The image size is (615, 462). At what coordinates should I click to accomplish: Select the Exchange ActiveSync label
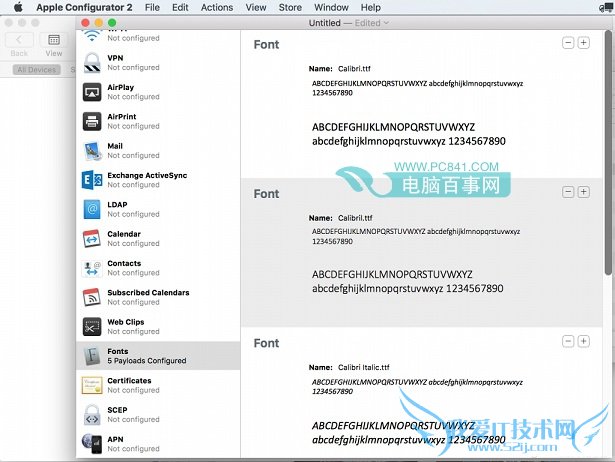(147, 175)
